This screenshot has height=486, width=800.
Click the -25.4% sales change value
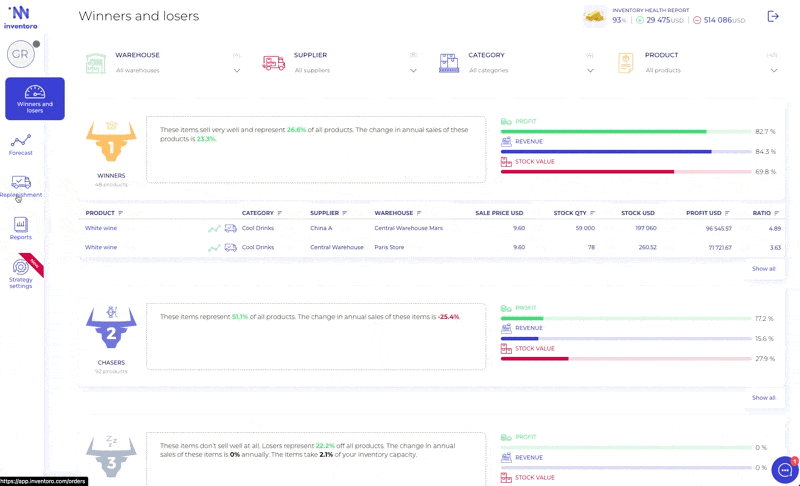coord(449,317)
